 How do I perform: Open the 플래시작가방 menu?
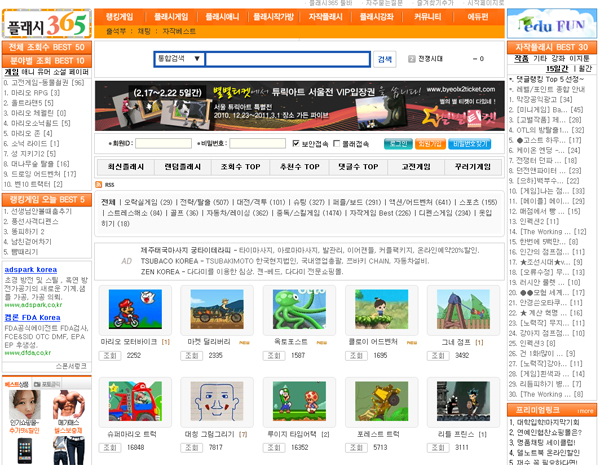tap(274, 17)
